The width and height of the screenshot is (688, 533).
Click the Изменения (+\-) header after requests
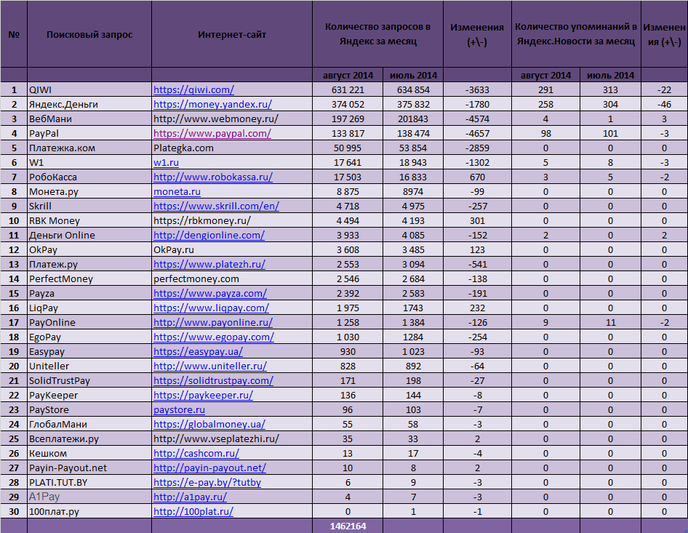(x=477, y=34)
